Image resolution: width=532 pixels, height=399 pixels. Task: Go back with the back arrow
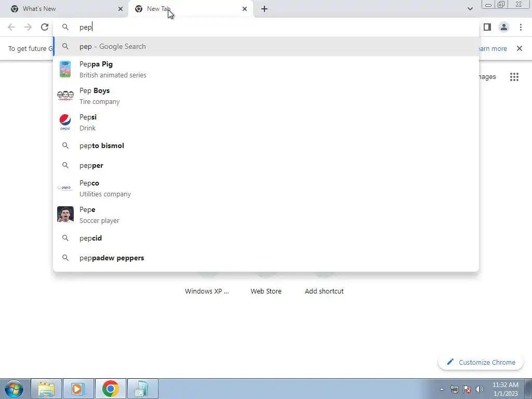(x=11, y=27)
